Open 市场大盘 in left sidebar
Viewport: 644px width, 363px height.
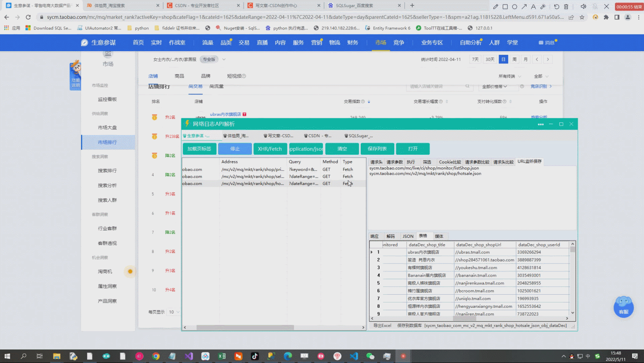[107, 128]
